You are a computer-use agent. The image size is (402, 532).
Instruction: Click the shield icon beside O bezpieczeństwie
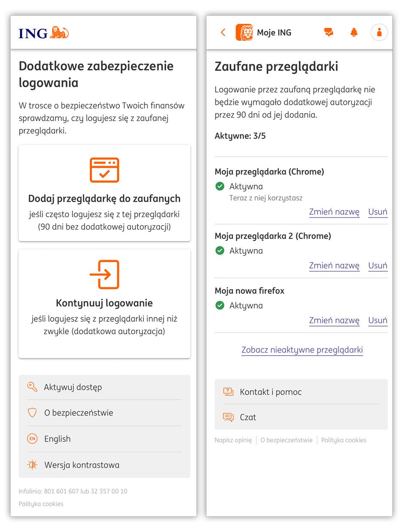32,413
